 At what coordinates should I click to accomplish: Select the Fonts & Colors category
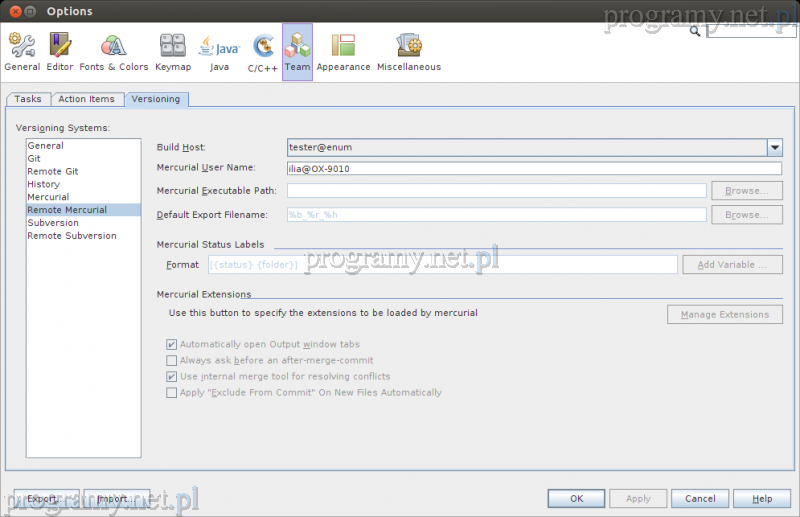click(114, 52)
